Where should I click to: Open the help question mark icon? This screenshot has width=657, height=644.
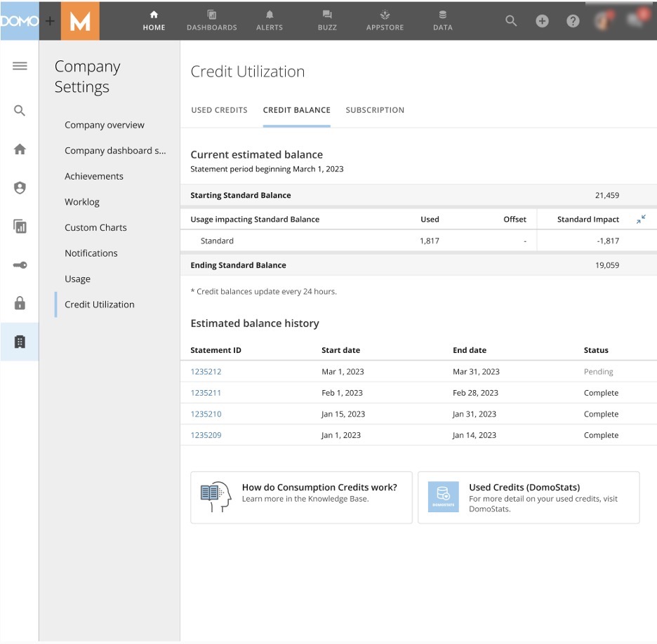pos(573,20)
